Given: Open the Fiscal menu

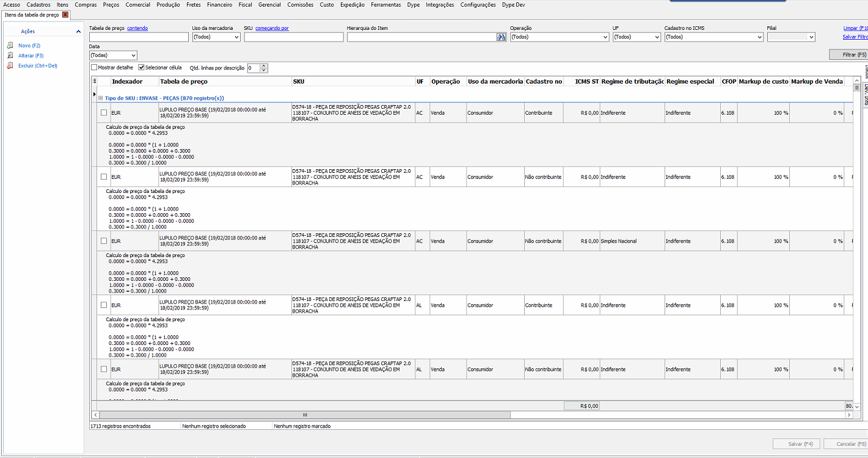Looking at the screenshot, I should 245,4.
